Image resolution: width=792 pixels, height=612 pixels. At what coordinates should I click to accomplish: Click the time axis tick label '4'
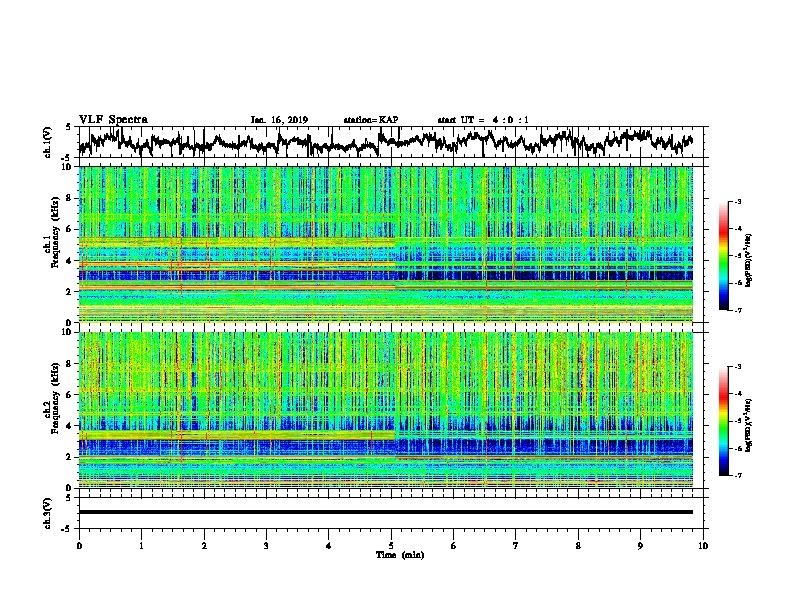[329, 546]
